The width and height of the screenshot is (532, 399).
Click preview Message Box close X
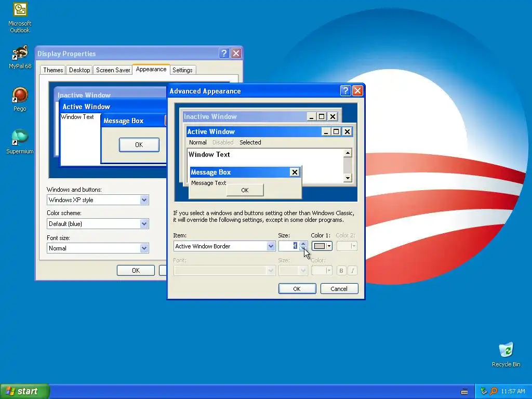coord(295,172)
